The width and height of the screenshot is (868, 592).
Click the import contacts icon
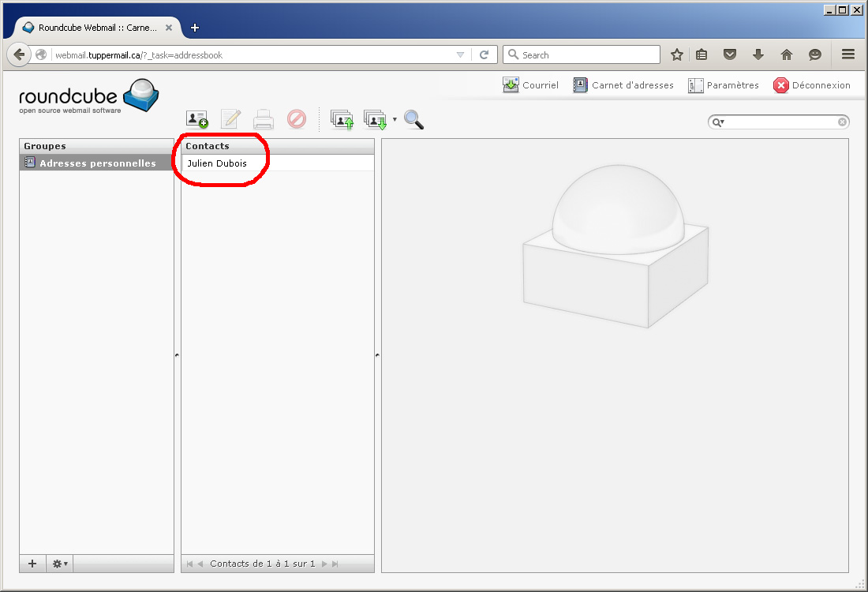coord(341,119)
